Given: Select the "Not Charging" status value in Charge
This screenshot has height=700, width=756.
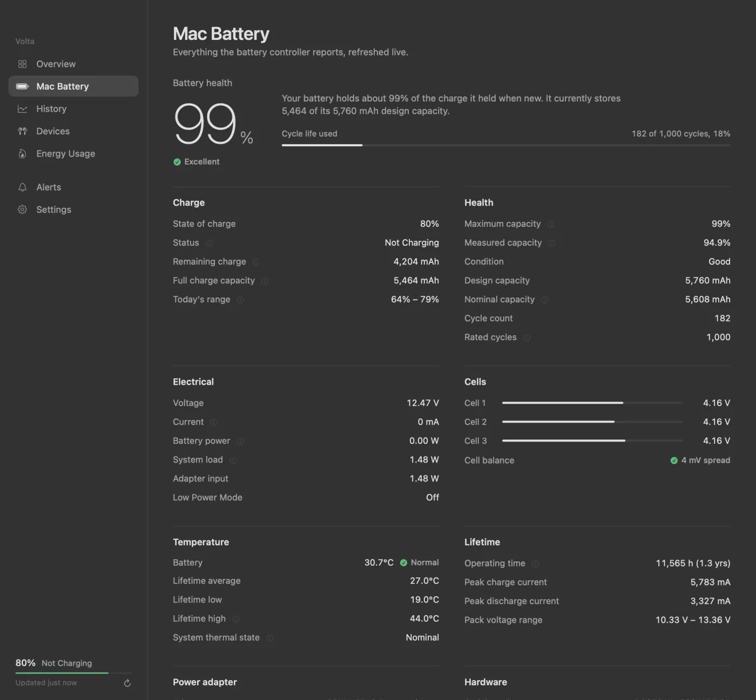Looking at the screenshot, I should pos(411,243).
